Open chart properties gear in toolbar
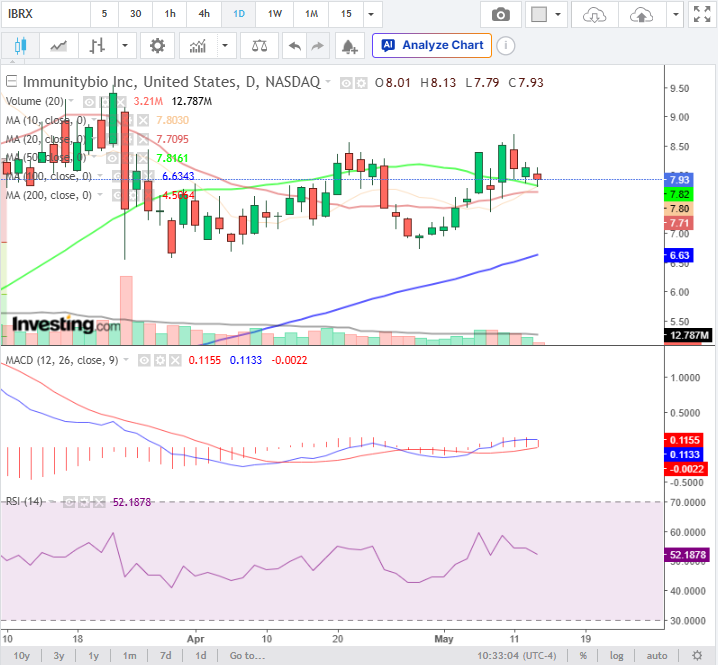The image size is (718, 665). pyautogui.click(x=157, y=46)
